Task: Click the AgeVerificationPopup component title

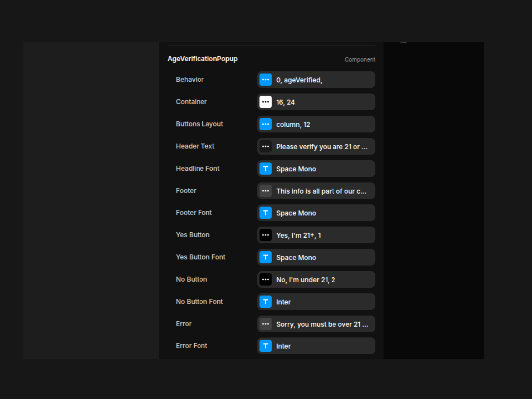Action: point(202,59)
